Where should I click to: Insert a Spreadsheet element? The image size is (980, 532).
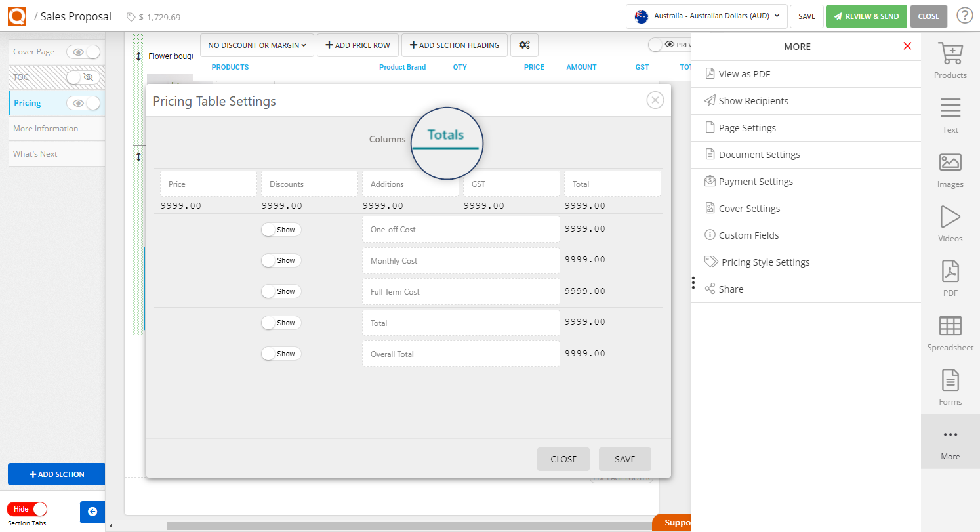point(950,332)
